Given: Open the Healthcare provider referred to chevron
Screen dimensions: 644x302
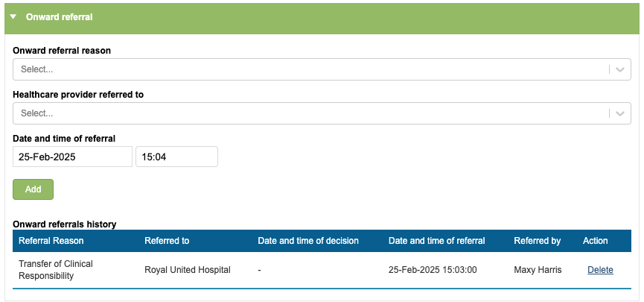Looking at the screenshot, I should coord(619,113).
